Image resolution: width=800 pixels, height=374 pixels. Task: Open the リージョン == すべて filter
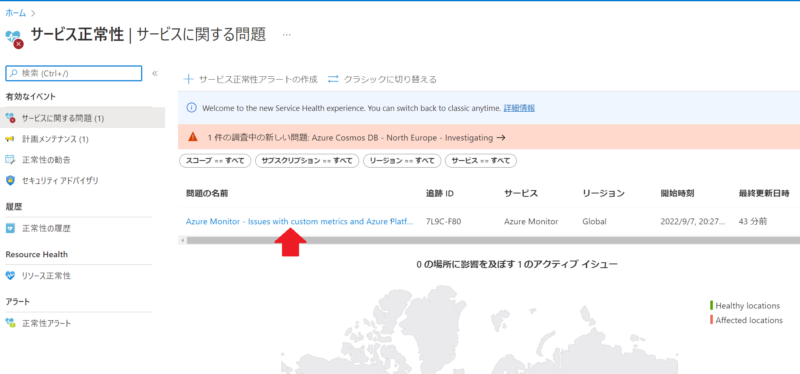coord(402,161)
